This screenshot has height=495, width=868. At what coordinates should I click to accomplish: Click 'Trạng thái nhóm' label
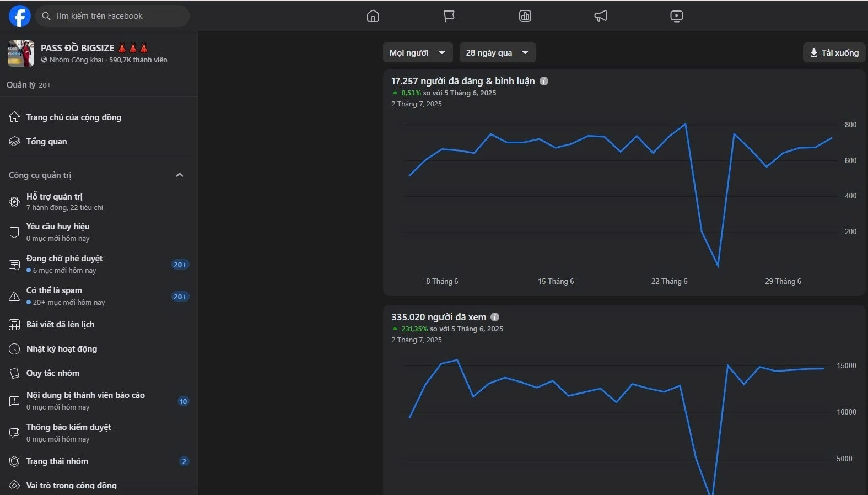[57, 461]
